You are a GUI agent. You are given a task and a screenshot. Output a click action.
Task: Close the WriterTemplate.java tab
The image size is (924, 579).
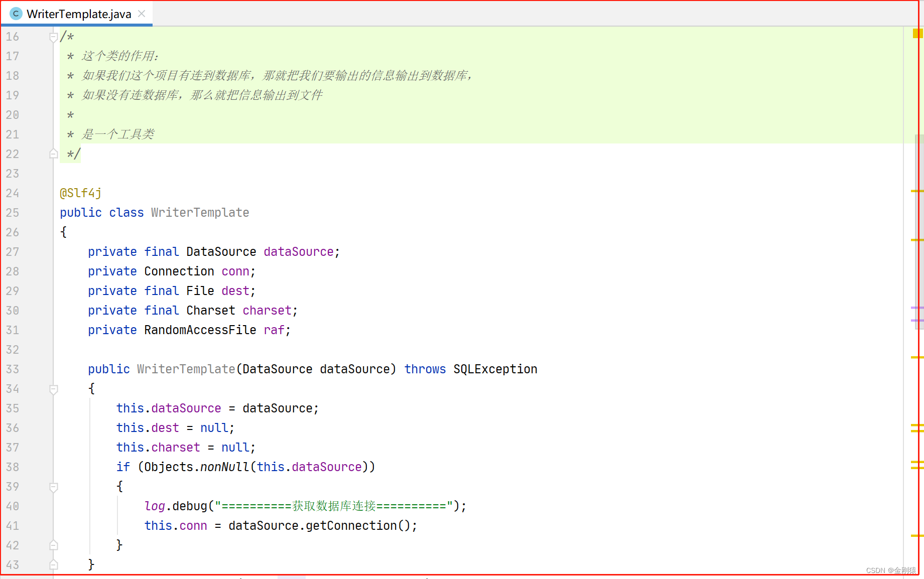[x=142, y=14]
